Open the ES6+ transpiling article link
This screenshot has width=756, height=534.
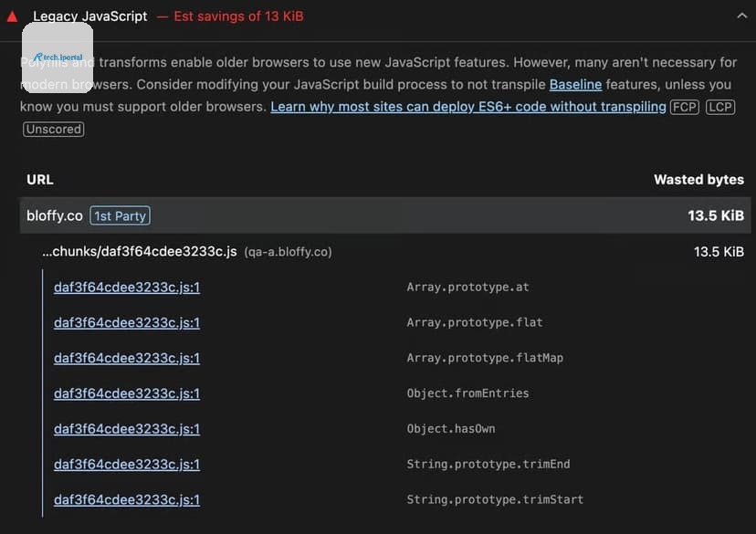468,107
